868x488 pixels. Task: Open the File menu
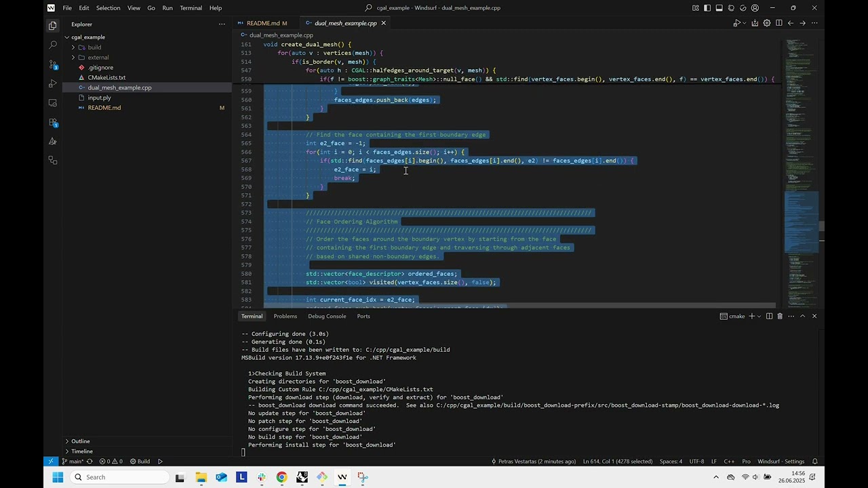point(67,8)
